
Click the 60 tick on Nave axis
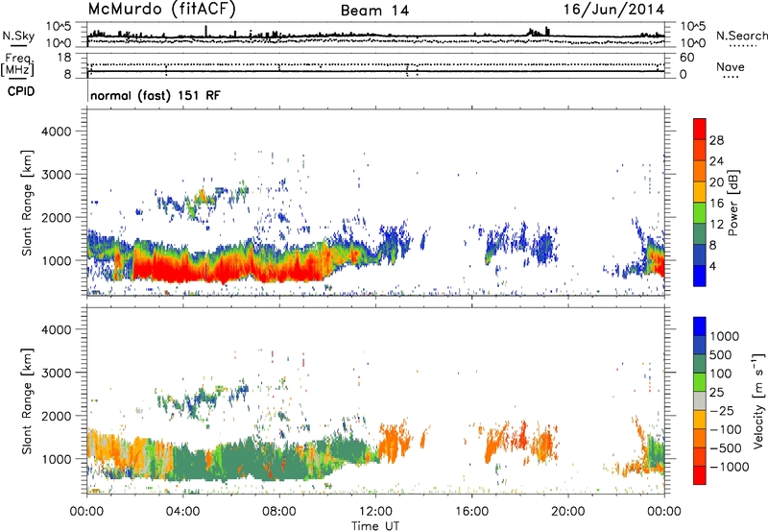[686, 58]
